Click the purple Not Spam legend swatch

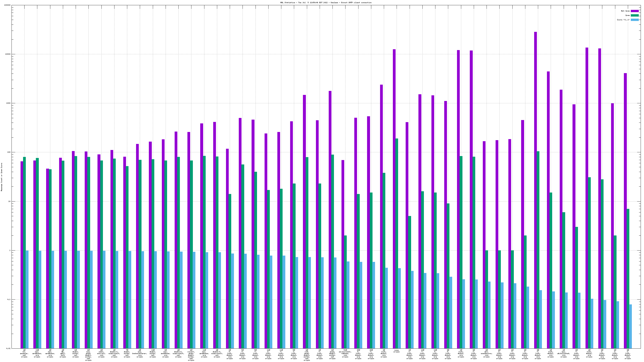pos(635,11)
